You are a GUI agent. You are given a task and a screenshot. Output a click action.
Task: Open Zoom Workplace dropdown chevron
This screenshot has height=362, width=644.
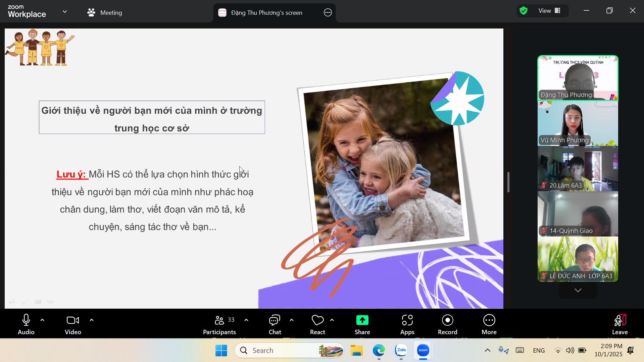coord(65,12)
